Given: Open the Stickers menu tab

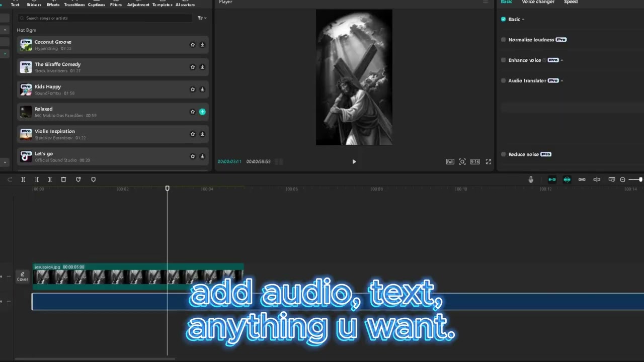Looking at the screenshot, I should [34, 4].
